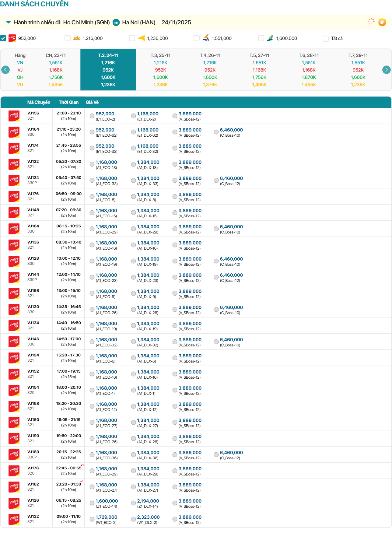Click the Vietnam Airlines lotus logo filter icon
This screenshot has width=392, height=533.
tap(77, 38)
